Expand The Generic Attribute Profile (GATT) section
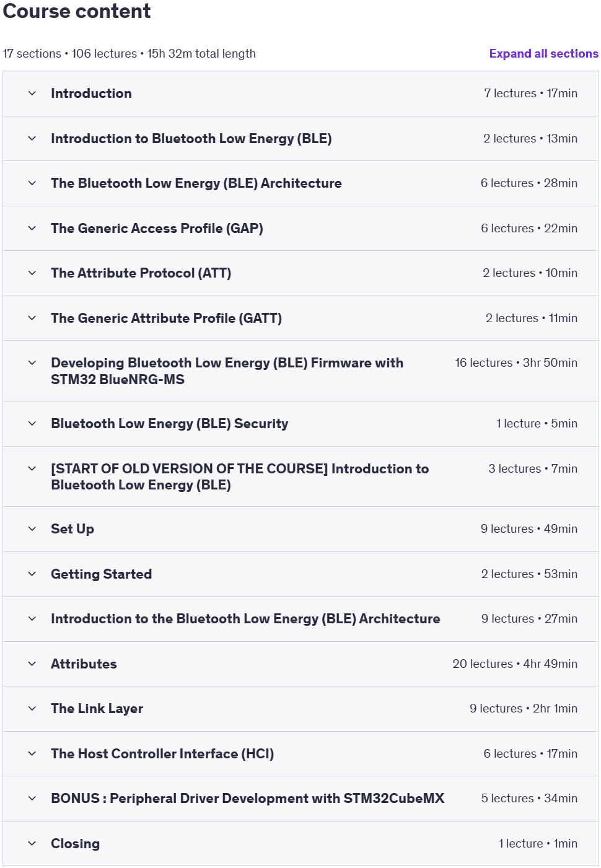Viewport: 601px width, 868px height. pyautogui.click(x=300, y=318)
